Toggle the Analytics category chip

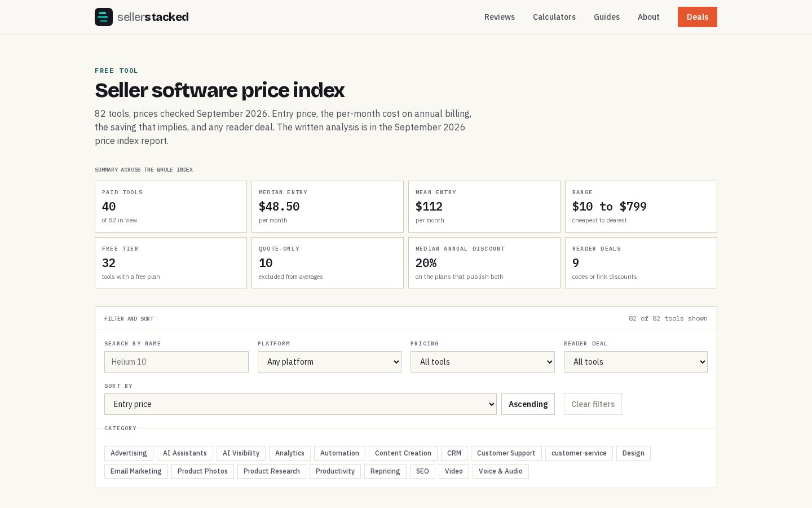point(290,453)
